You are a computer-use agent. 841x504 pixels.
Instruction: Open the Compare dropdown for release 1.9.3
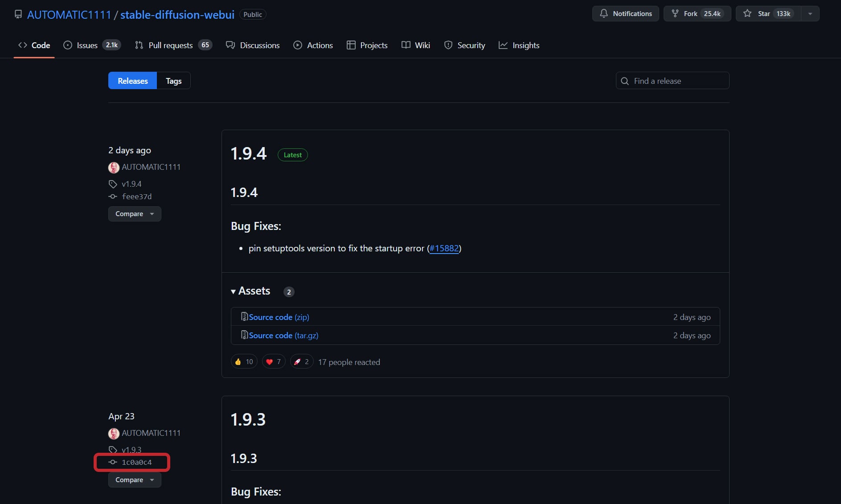point(135,480)
